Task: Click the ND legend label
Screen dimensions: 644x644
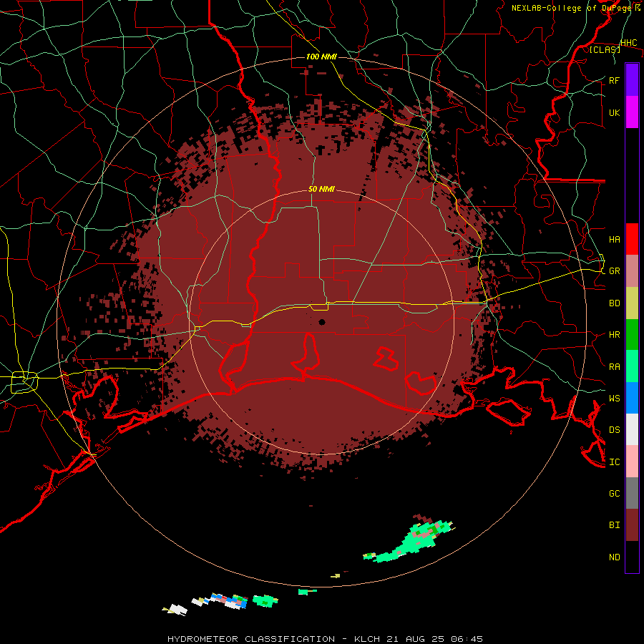Action: click(x=614, y=557)
